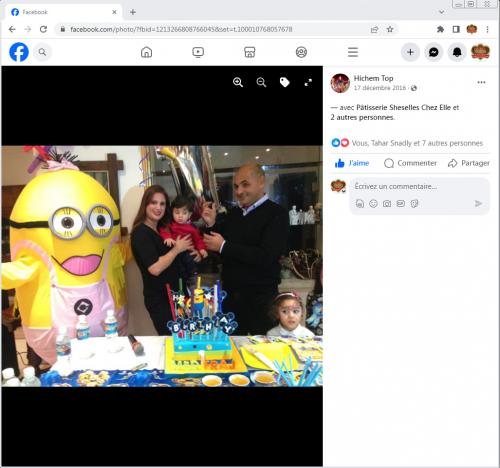Open Hichem Top profile name
The image size is (500, 468).
pos(373,78)
